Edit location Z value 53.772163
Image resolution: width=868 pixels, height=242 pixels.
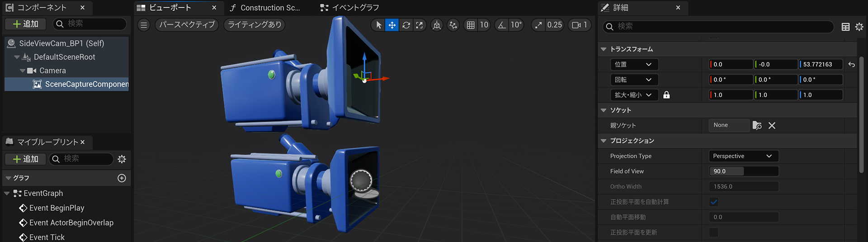pyautogui.click(x=821, y=65)
